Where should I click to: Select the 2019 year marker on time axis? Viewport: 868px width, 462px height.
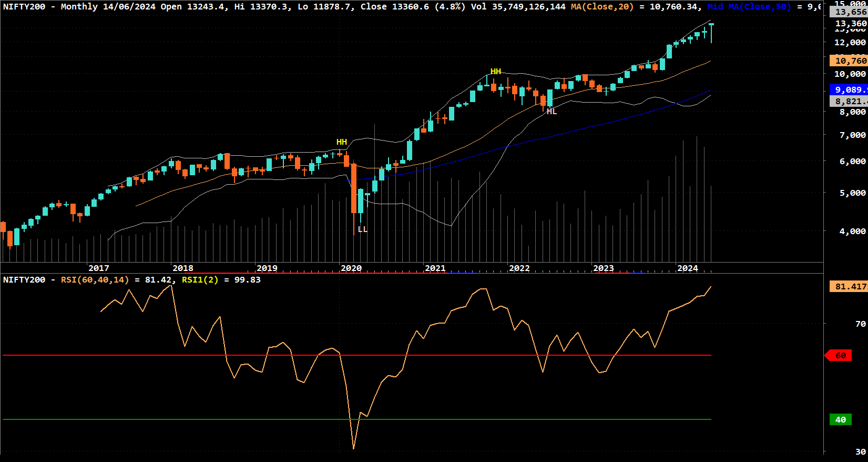(x=267, y=268)
